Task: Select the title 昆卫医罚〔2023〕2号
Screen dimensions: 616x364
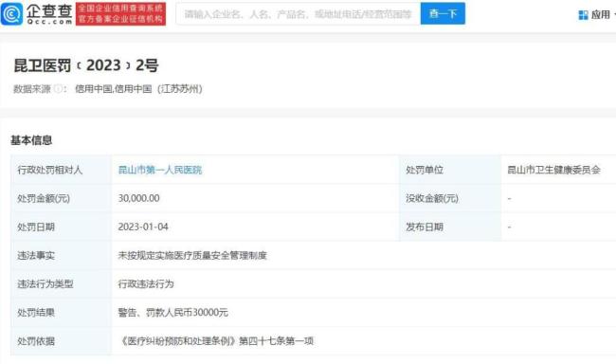Action: click(x=86, y=65)
